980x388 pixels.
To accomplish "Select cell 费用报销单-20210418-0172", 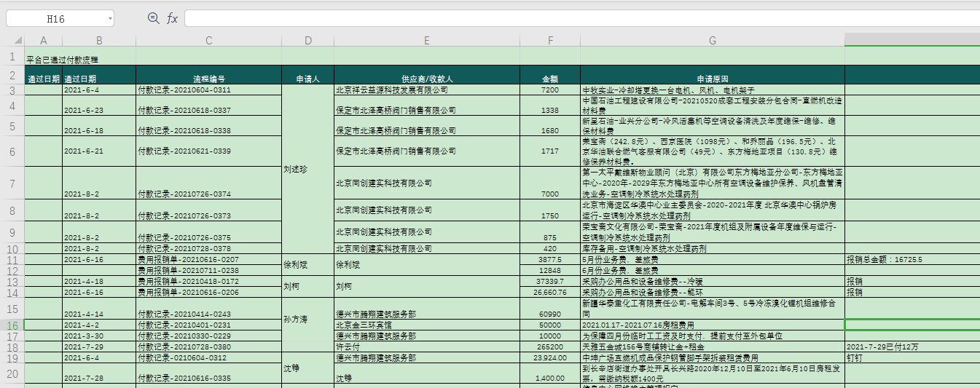I will (x=209, y=281).
